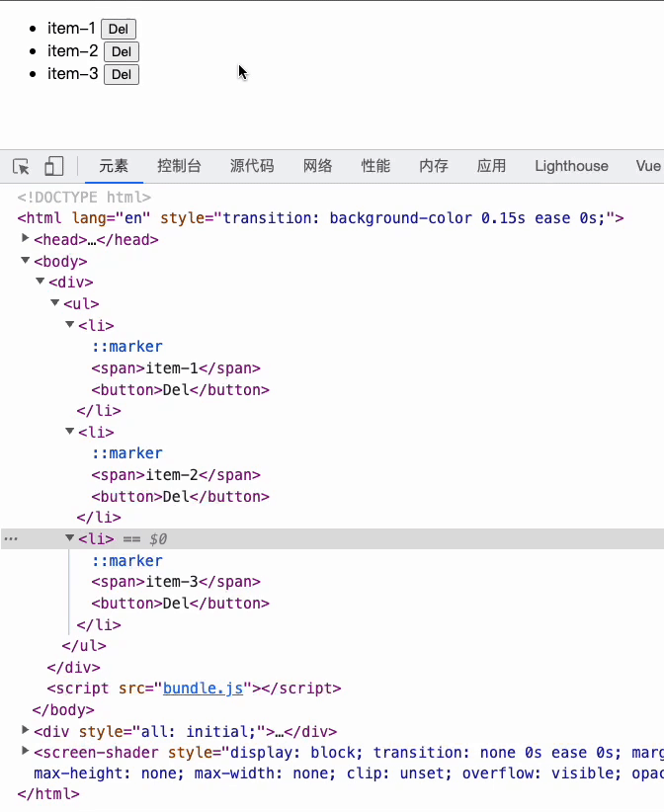
Task: Select the button Del line under item-1 span
Action: point(180,390)
